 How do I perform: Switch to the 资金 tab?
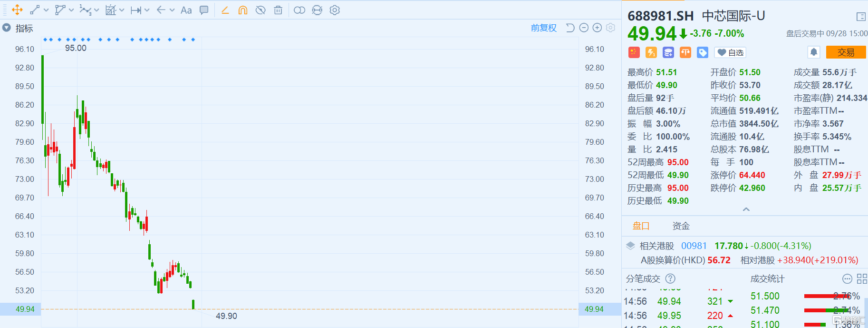click(681, 226)
